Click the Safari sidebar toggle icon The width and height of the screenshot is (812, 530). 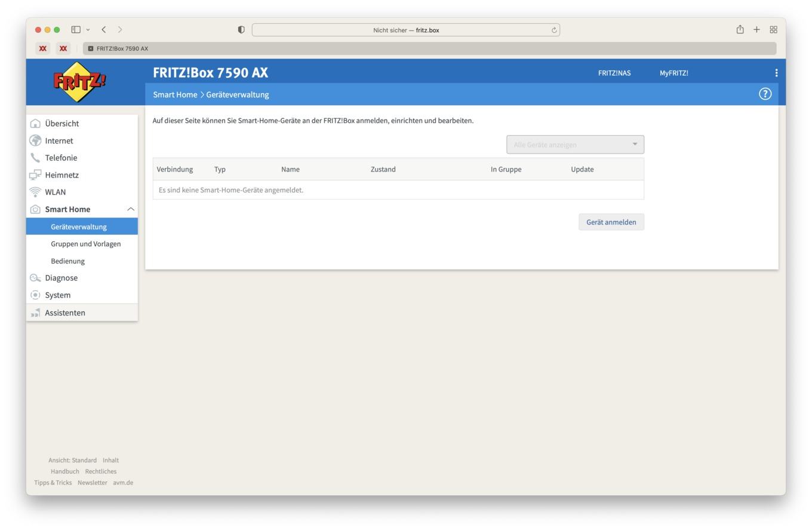(76, 29)
